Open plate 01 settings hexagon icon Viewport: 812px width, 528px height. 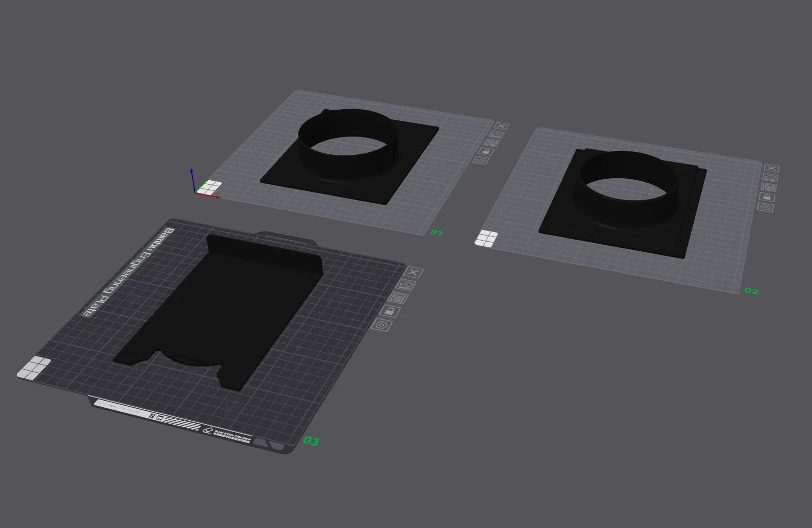[x=481, y=160]
